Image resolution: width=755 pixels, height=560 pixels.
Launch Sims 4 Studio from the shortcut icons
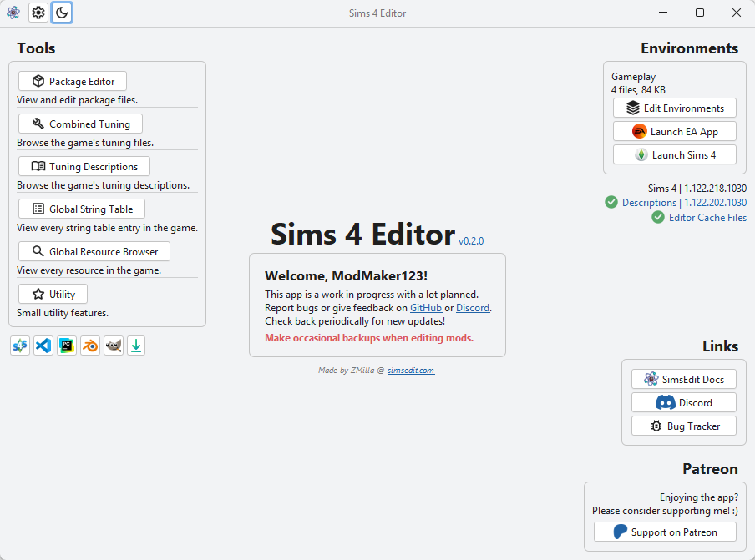[20, 346]
